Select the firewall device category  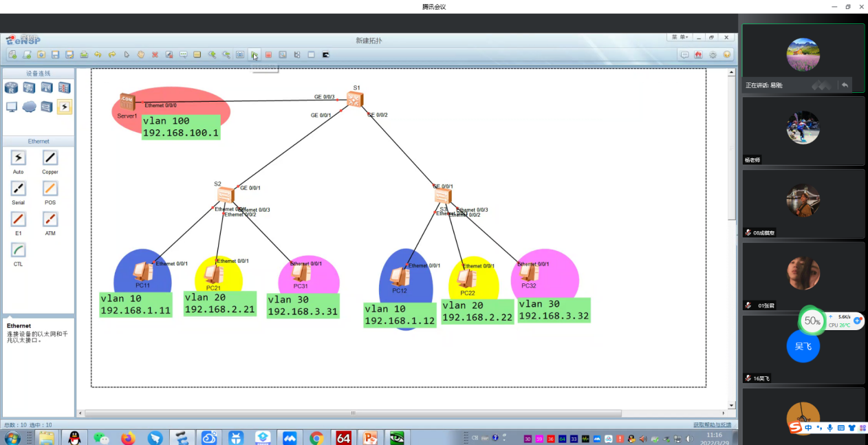click(x=64, y=87)
